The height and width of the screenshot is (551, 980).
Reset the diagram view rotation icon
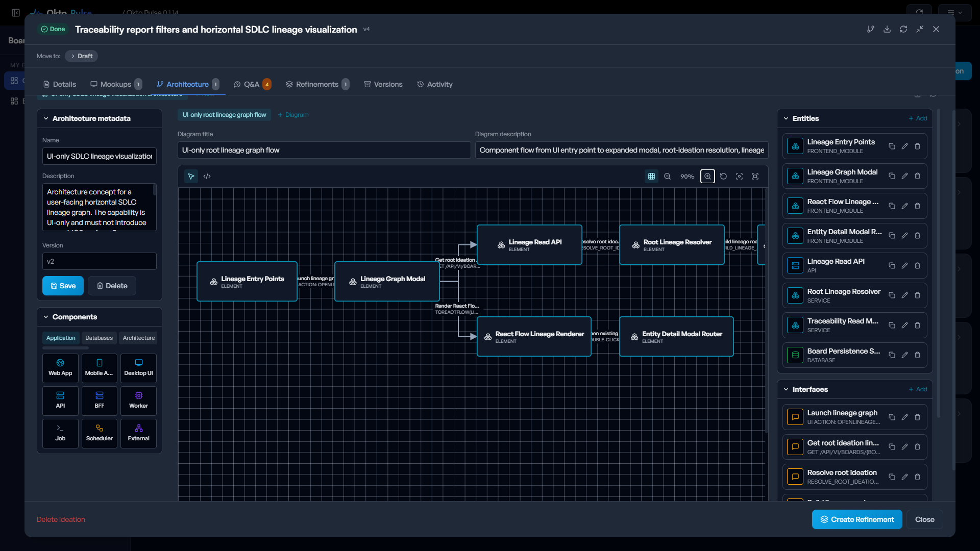click(723, 177)
